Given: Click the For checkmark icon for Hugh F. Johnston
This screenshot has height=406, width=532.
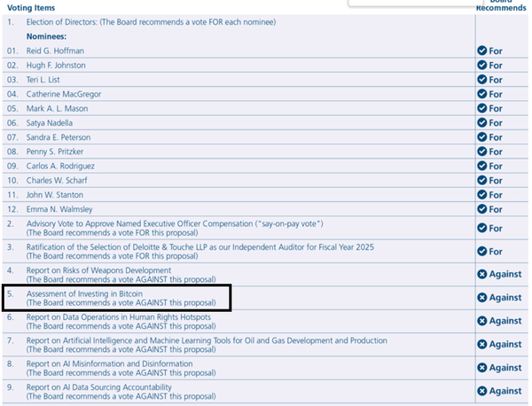Looking at the screenshot, I should (x=481, y=65).
